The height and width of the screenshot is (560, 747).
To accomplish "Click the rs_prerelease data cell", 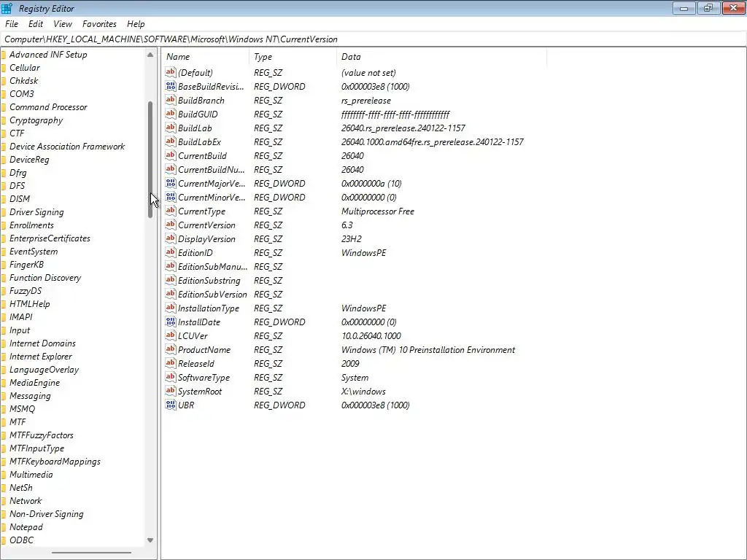I will pos(366,101).
